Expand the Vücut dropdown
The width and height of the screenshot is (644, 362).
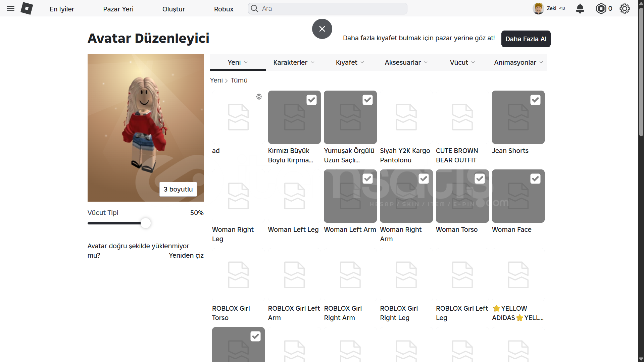462,62
